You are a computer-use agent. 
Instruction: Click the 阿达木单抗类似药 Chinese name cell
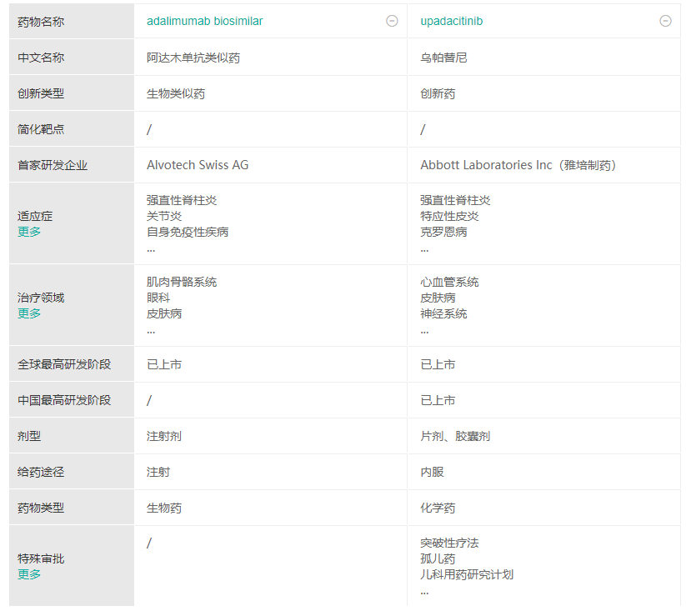193,58
